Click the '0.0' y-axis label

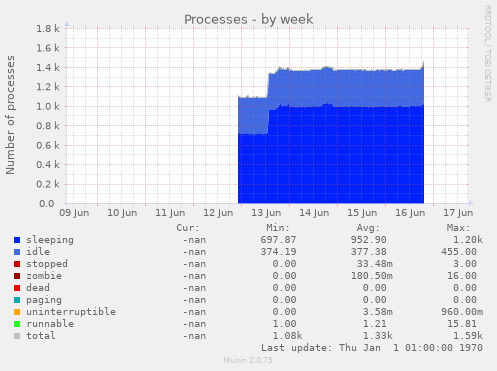pyautogui.click(x=47, y=204)
